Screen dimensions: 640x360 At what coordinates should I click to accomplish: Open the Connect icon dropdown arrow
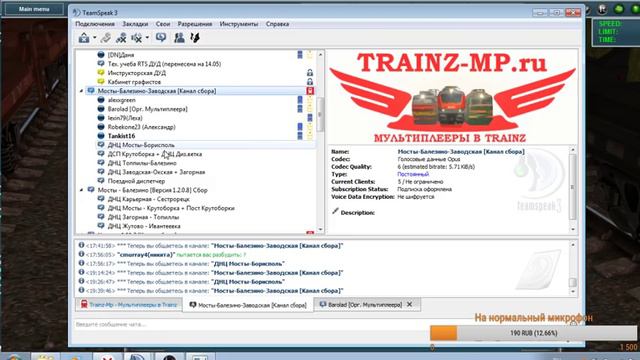pos(95,38)
